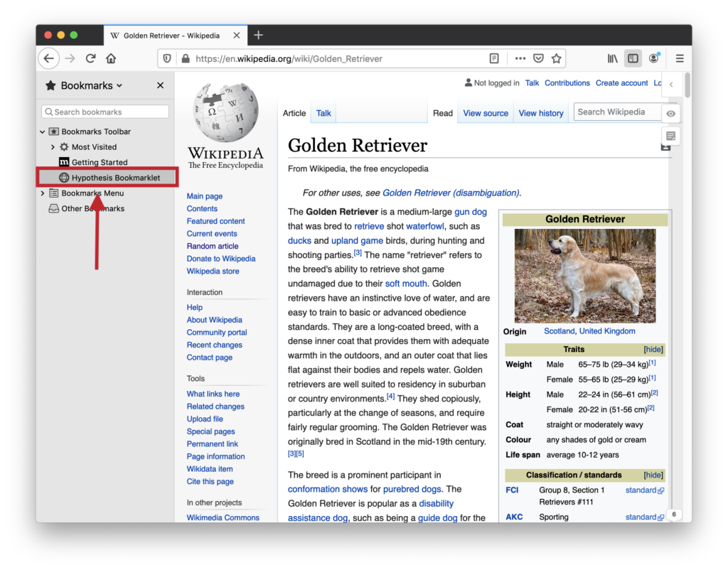Screen dimensions: 728x570
Task: Open What links here tool
Action: point(213,394)
